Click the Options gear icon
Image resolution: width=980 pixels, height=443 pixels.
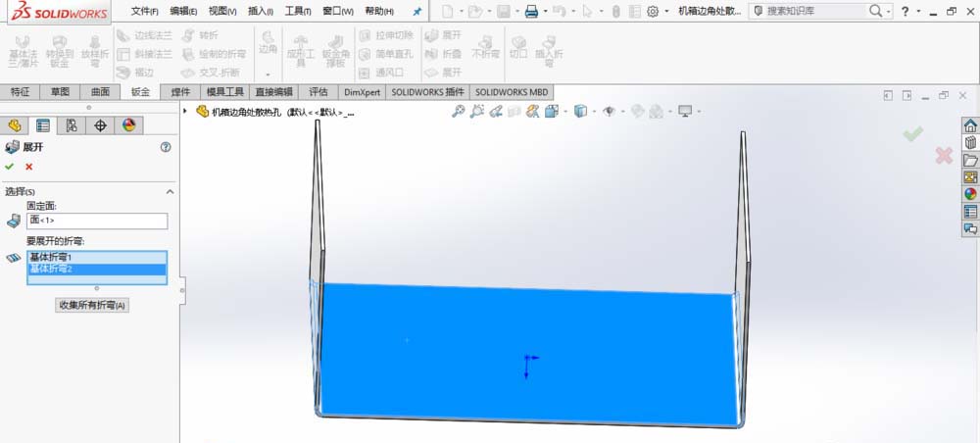[x=653, y=11]
